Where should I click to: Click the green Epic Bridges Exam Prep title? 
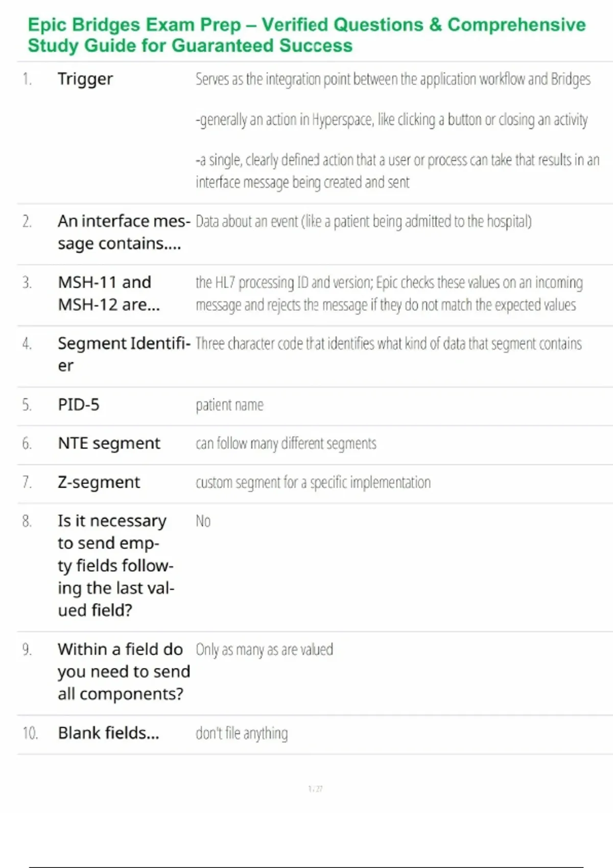pos(306,35)
